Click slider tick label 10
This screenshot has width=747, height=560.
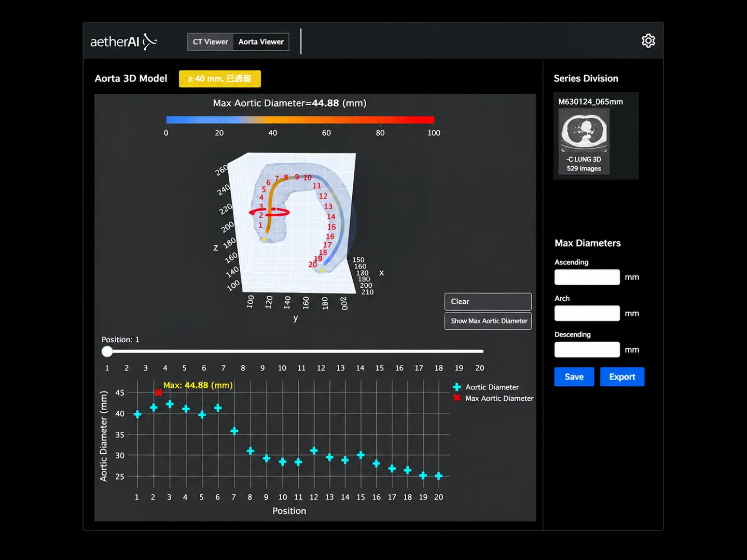(282, 368)
